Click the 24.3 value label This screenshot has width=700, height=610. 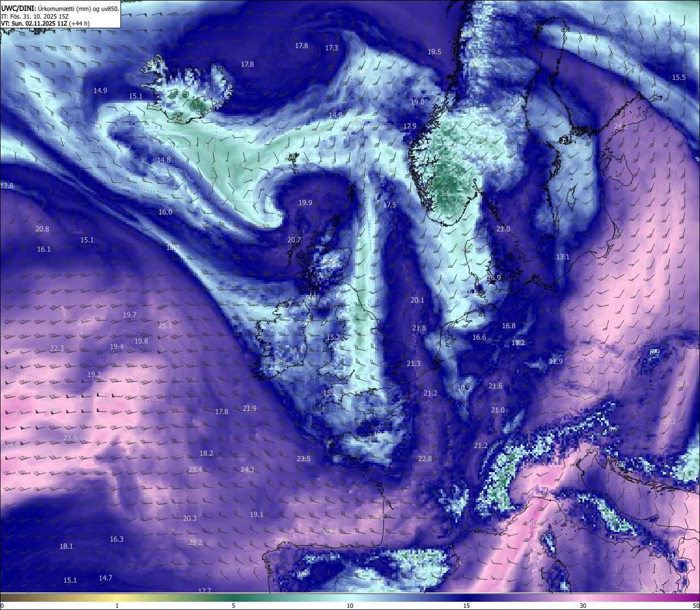pyautogui.click(x=247, y=470)
